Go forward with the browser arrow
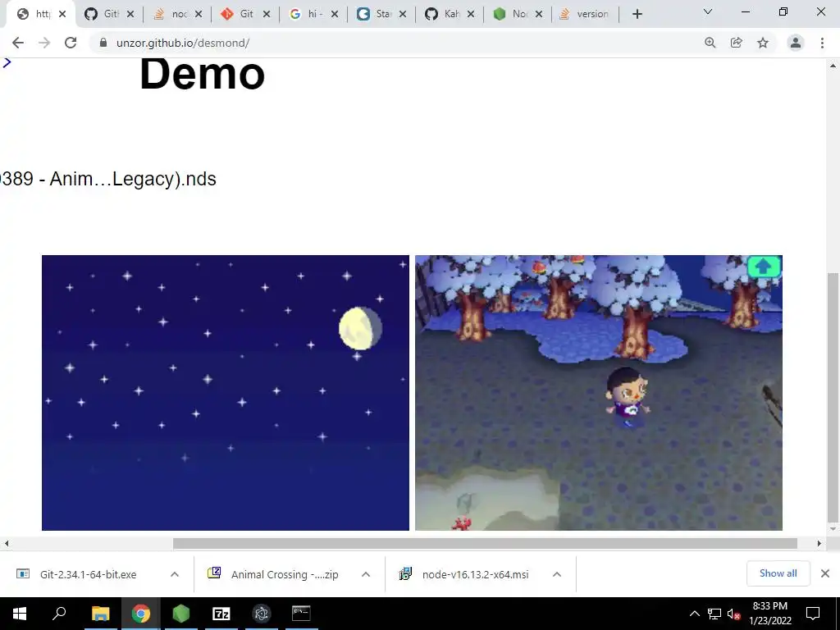840x630 pixels. click(44, 43)
